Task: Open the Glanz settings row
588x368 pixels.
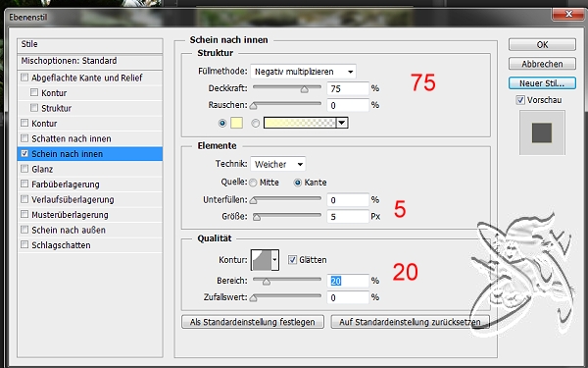Action: (x=90, y=169)
